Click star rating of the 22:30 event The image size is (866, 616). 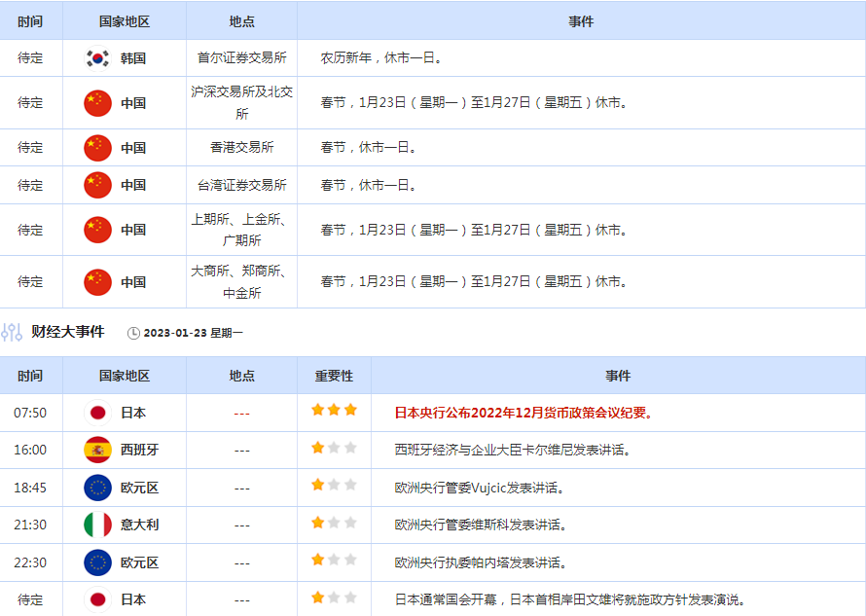coord(334,561)
